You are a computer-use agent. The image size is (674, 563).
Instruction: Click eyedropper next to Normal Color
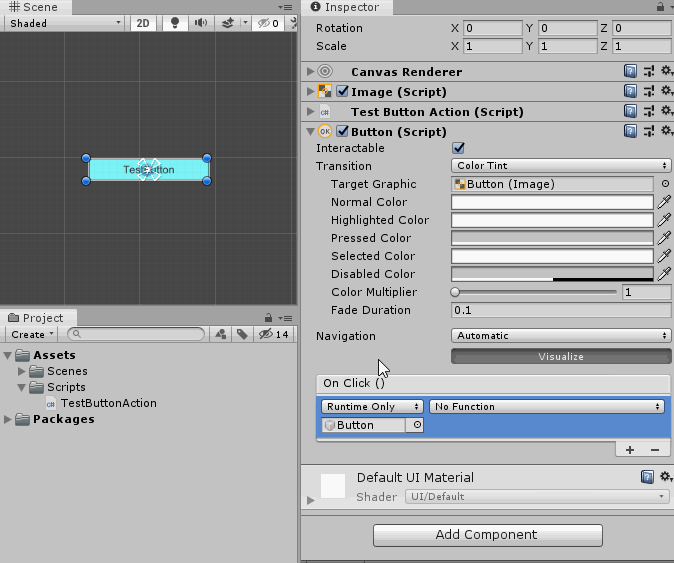665,202
